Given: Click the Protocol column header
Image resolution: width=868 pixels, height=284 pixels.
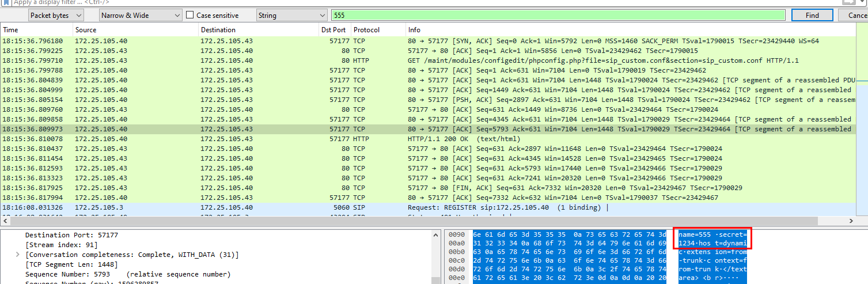Looking at the screenshot, I should pos(378,29).
